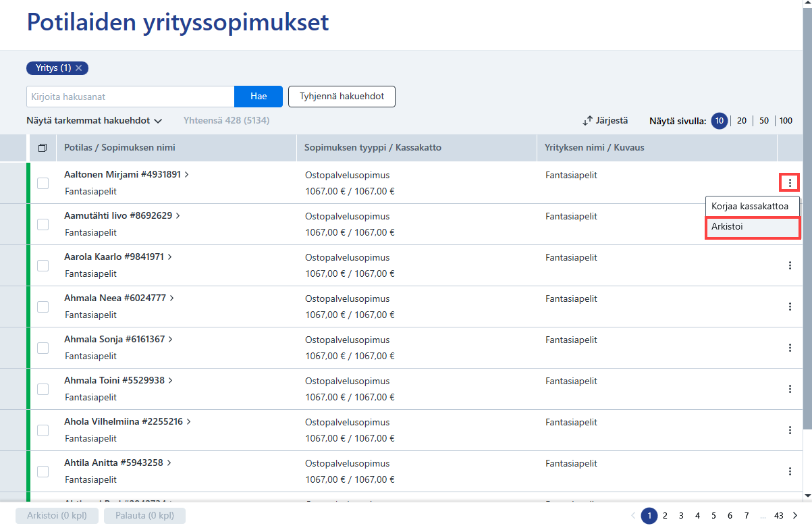Open patient Aarola Kaarlo #9841971

118,257
